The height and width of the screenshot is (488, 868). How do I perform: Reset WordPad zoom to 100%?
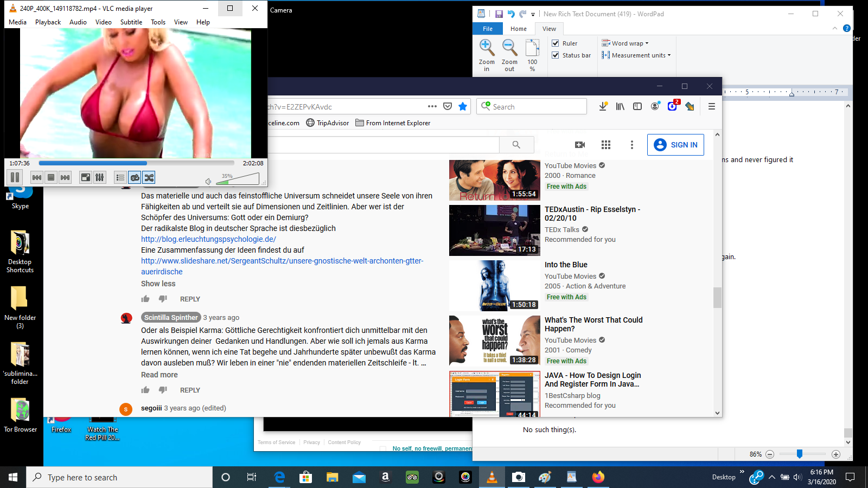tap(532, 55)
